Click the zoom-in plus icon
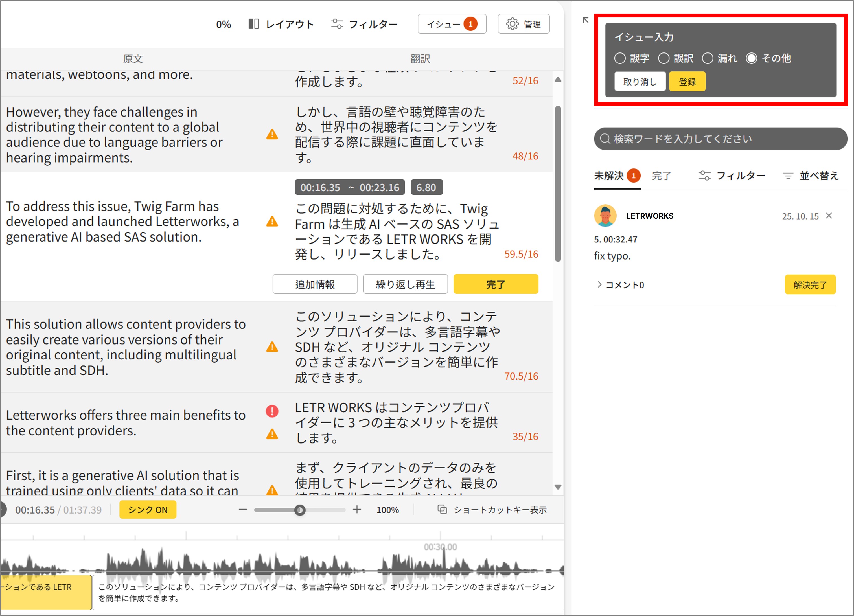The image size is (854, 616). tap(357, 510)
